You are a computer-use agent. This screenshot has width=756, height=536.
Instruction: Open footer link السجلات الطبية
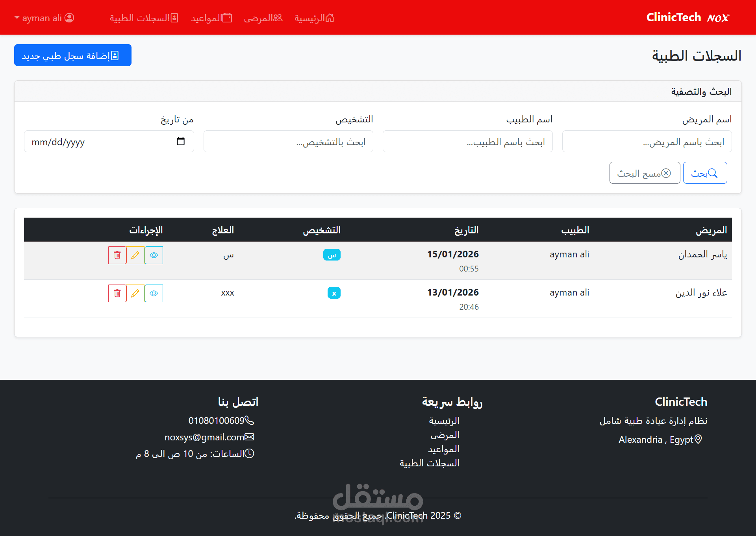click(x=429, y=463)
